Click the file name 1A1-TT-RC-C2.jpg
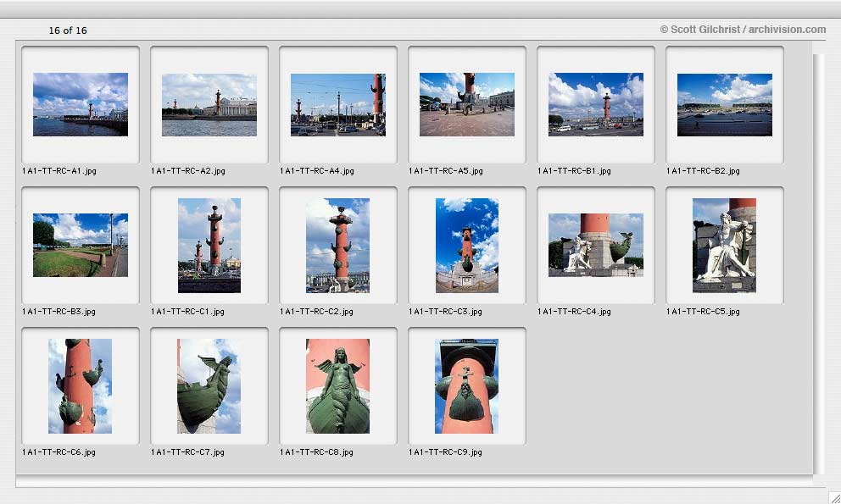Image resolution: width=841 pixels, height=504 pixels. pyautogui.click(x=316, y=312)
